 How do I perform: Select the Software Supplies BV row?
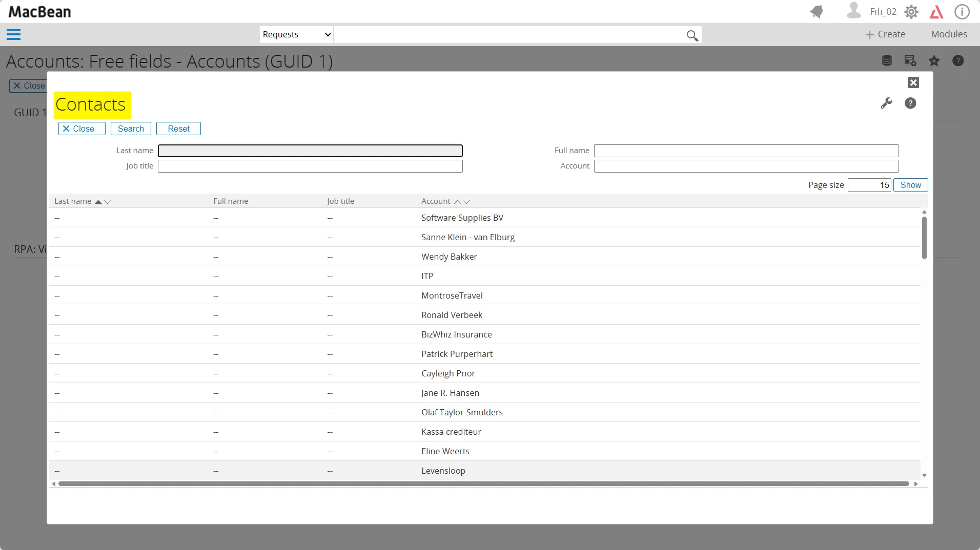click(x=462, y=218)
